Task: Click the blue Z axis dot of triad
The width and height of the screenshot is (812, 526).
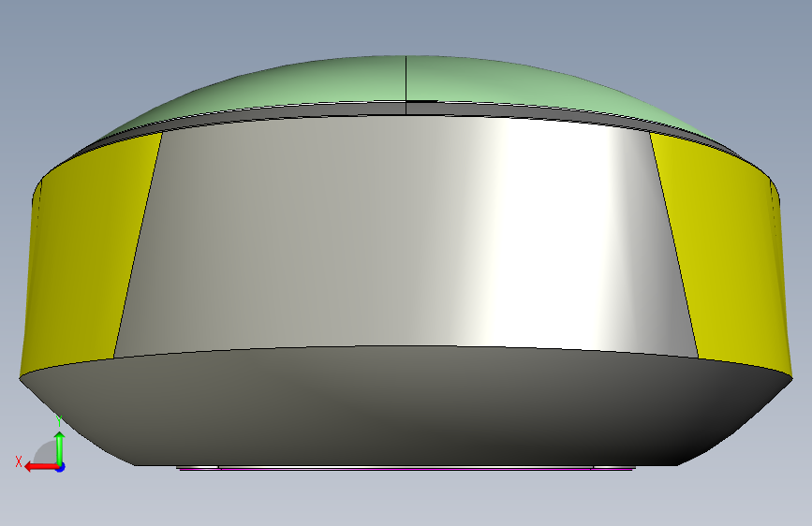Action: [x=61, y=467]
